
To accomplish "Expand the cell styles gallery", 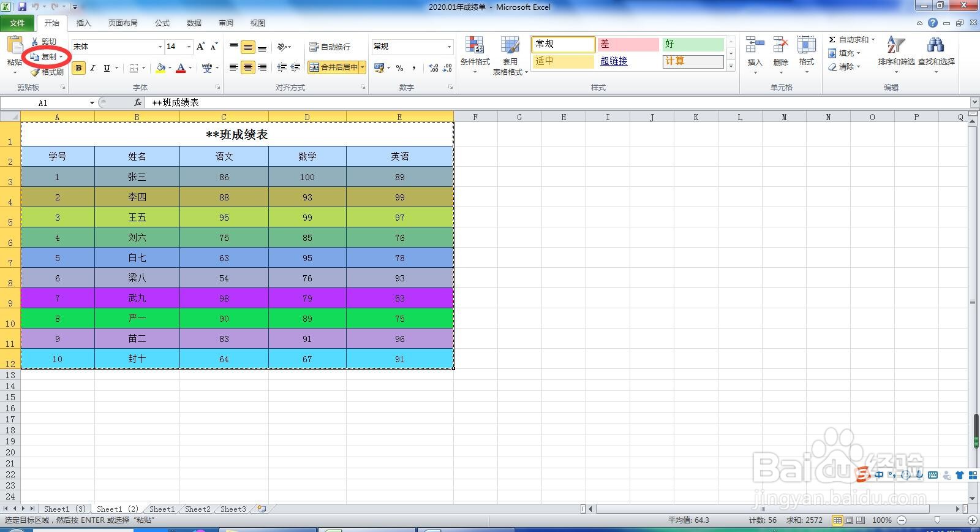I will tap(731, 66).
